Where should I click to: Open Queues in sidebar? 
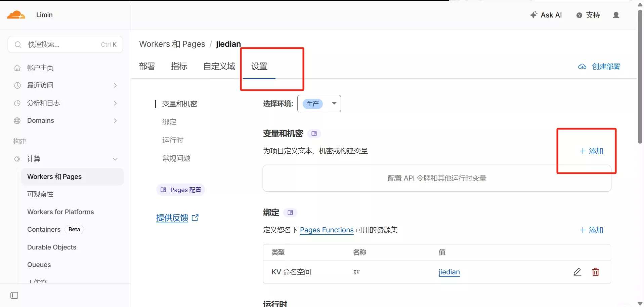(x=39, y=265)
